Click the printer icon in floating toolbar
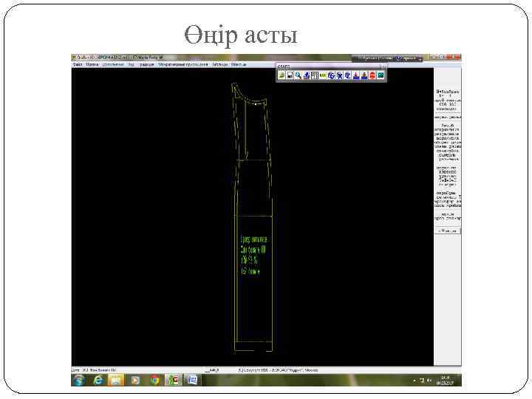 pyautogui.click(x=307, y=75)
